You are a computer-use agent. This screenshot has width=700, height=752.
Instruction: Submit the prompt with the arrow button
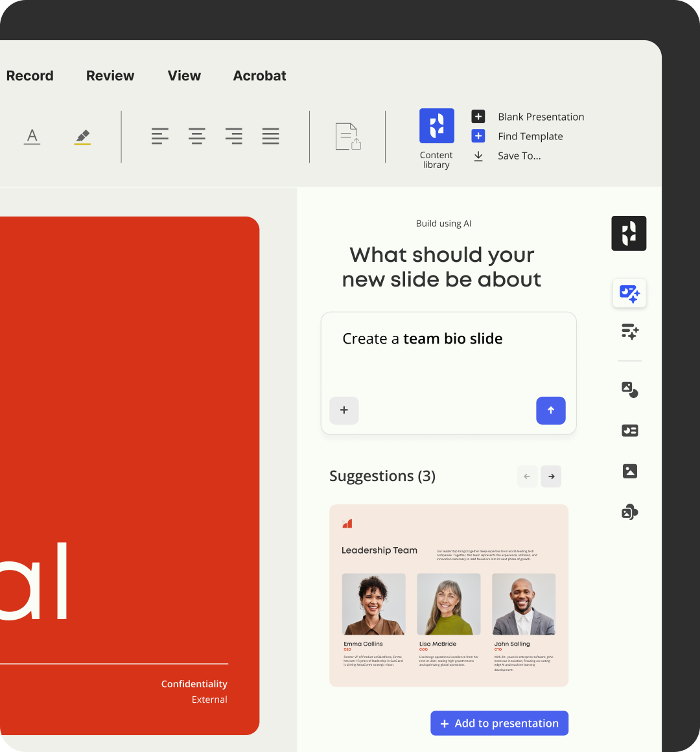pyautogui.click(x=551, y=410)
